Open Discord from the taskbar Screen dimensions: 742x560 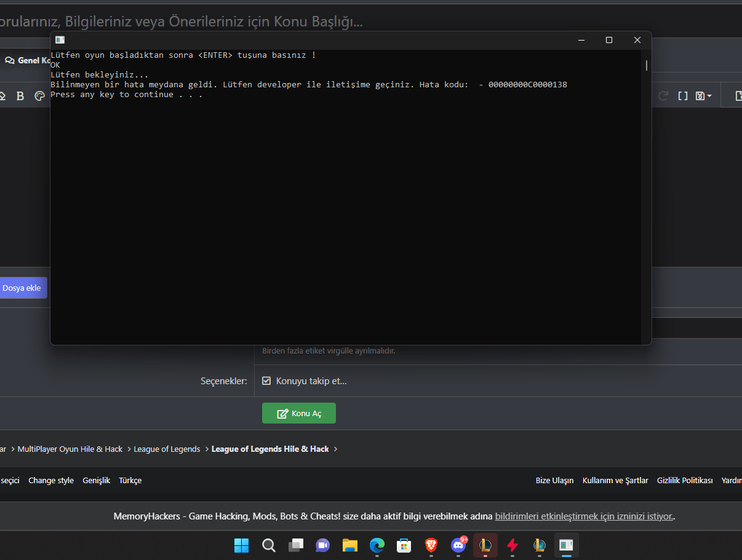[x=458, y=545]
